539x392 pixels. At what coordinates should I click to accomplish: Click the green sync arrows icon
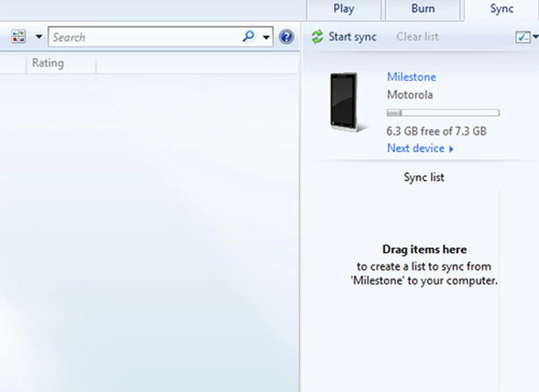tap(317, 36)
